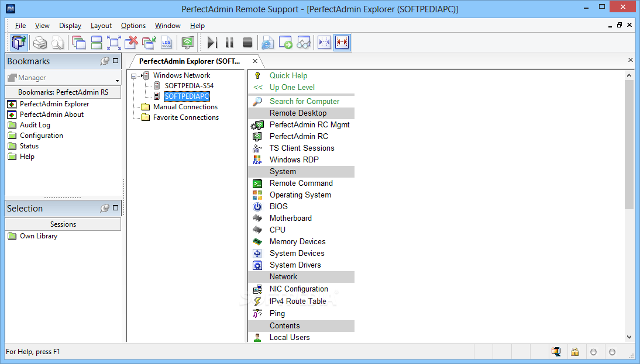Open Memory Devices
This screenshot has width=640, height=364.
click(x=298, y=242)
